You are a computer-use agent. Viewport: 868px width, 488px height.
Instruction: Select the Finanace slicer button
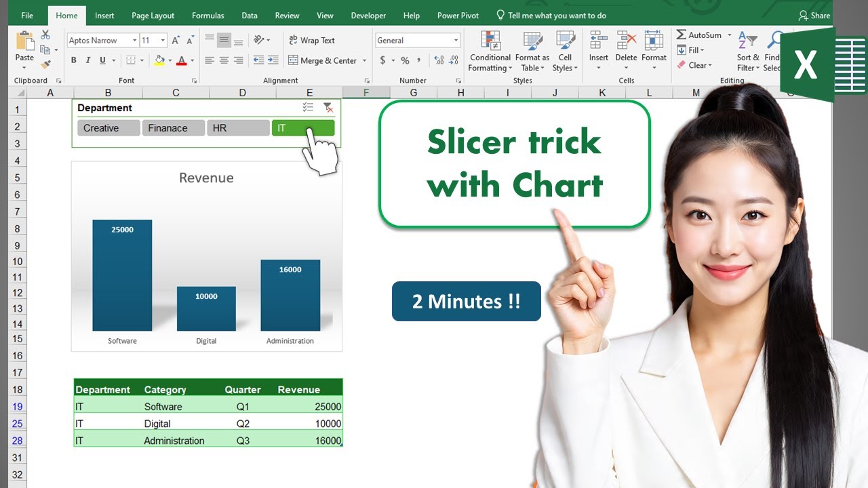tap(174, 128)
